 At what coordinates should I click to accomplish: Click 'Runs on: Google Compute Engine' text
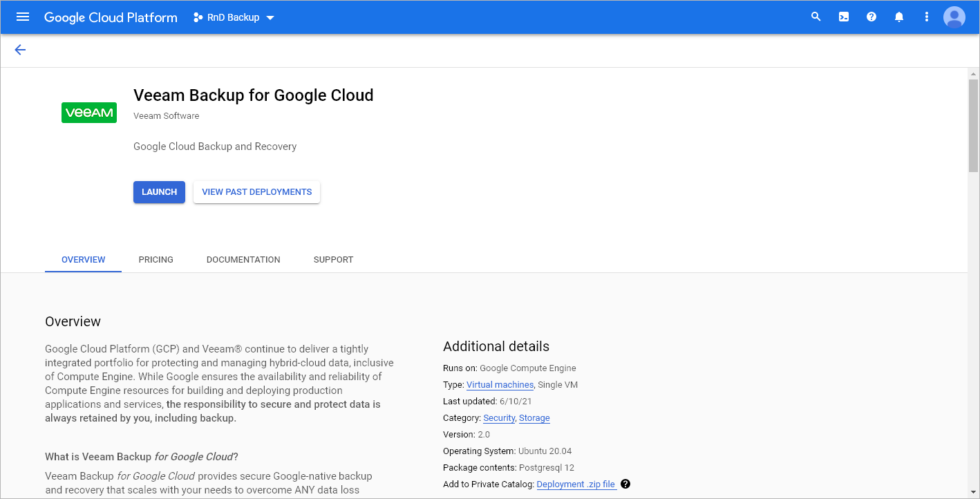click(509, 368)
